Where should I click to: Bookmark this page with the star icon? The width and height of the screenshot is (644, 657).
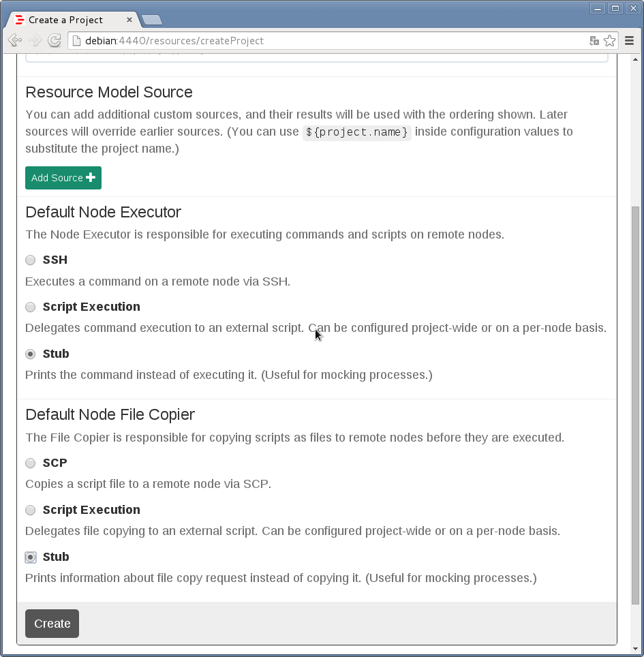pyautogui.click(x=610, y=41)
